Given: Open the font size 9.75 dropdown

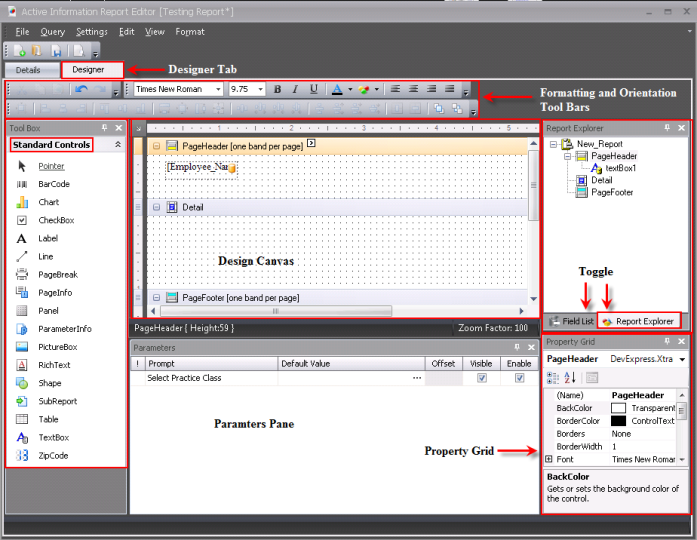Looking at the screenshot, I should [262, 89].
